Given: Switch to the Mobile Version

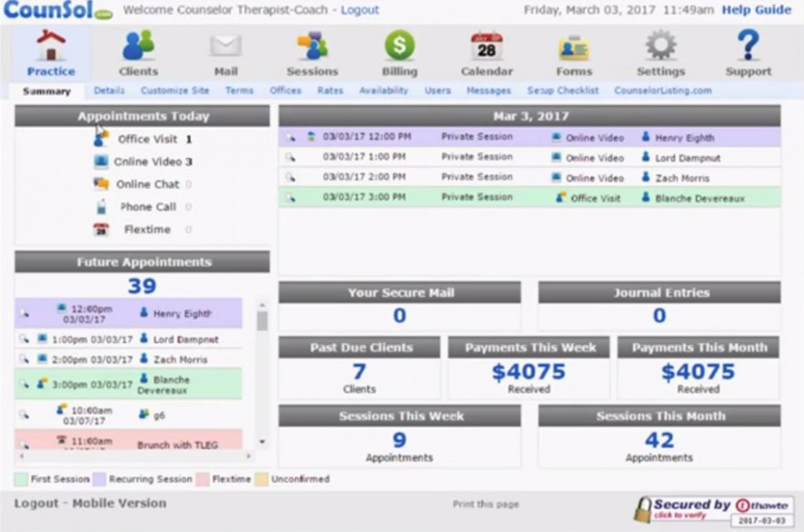Looking at the screenshot, I should tap(119, 503).
